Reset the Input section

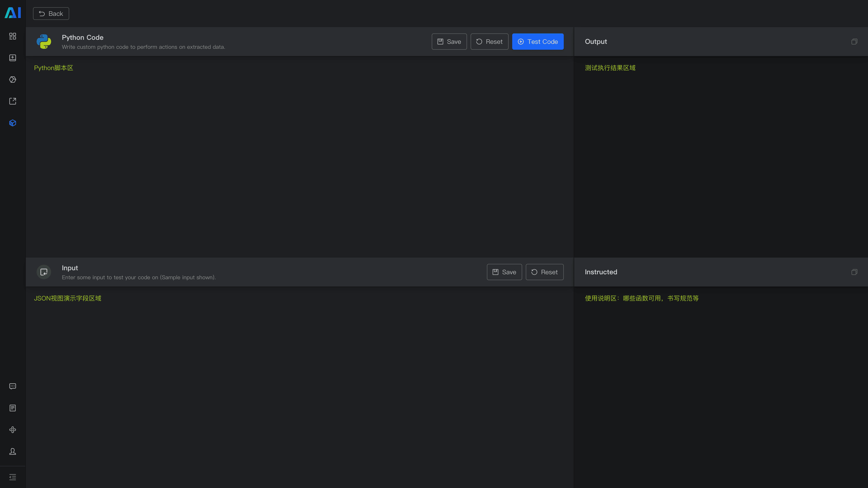click(x=545, y=272)
